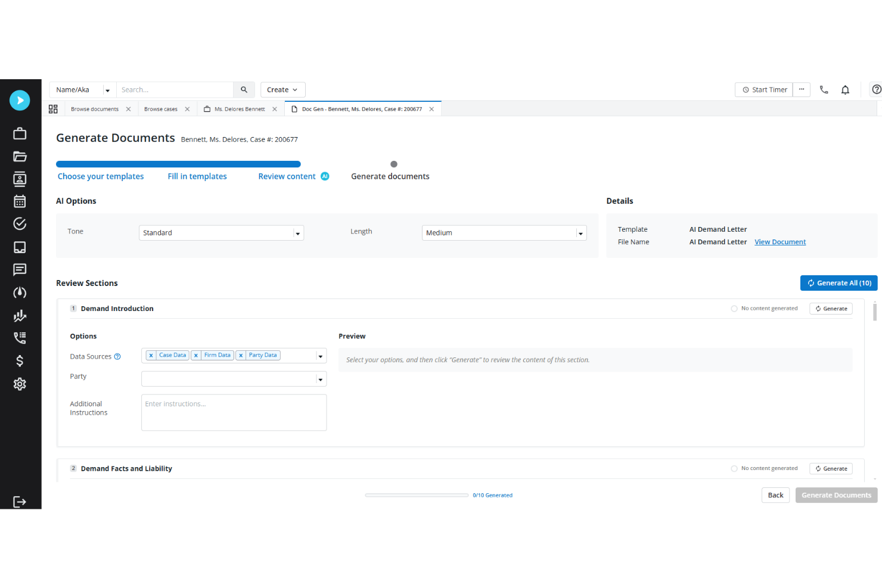
Task: Go to Choose your templates step
Action: [x=101, y=176]
